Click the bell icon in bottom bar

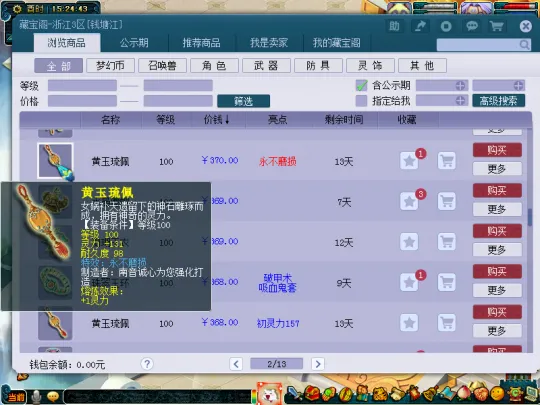(431, 393)
